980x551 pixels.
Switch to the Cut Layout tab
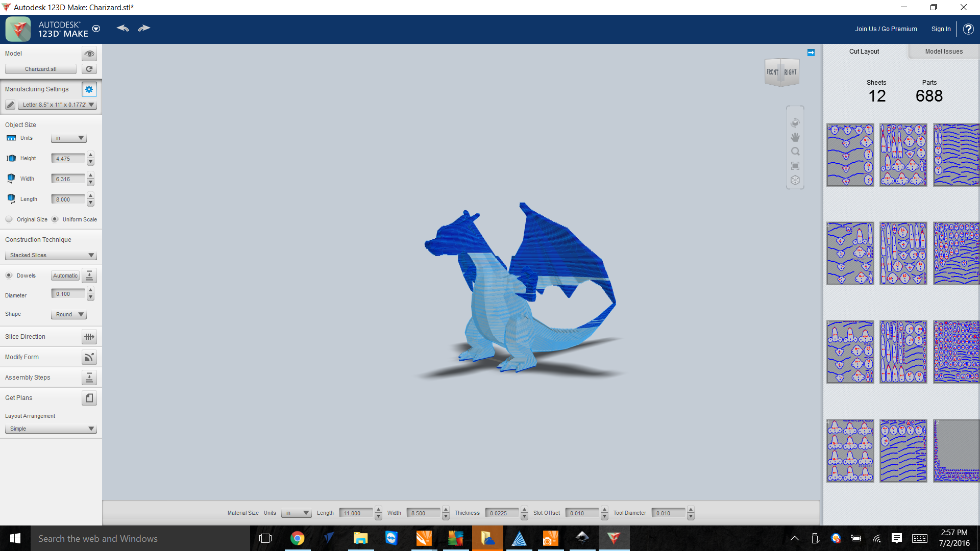pos(864,52)
